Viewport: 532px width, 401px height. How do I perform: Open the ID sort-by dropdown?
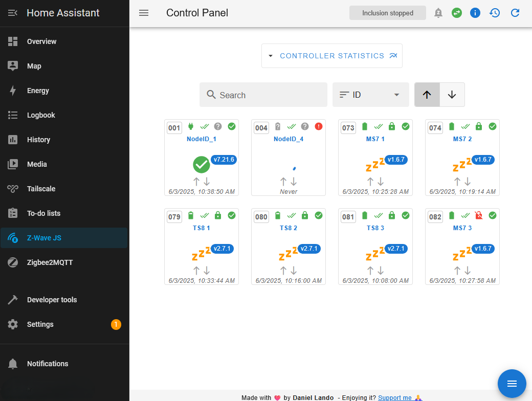point(370,95)
